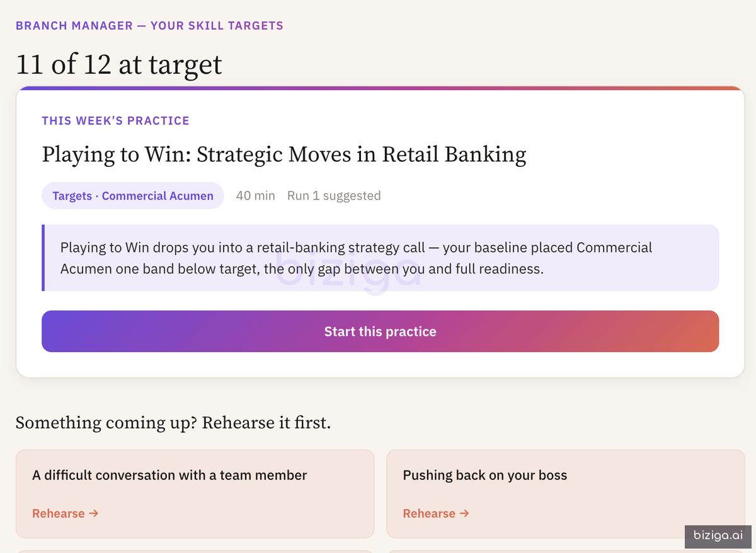Click the gradient accent bar atop the practice card
Viewport: 756px width, 553px height.
(x=381, y=88)
